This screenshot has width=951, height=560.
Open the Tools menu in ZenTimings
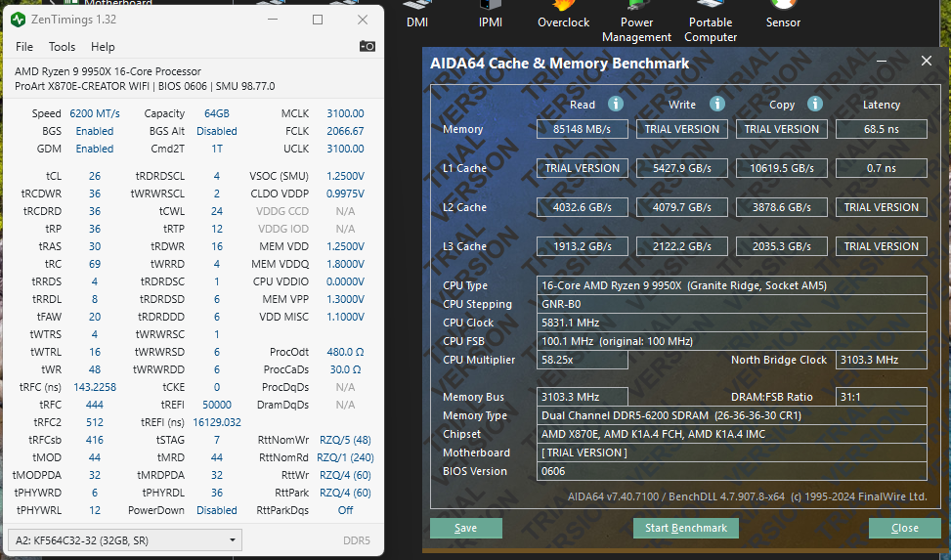click(62, 47)
